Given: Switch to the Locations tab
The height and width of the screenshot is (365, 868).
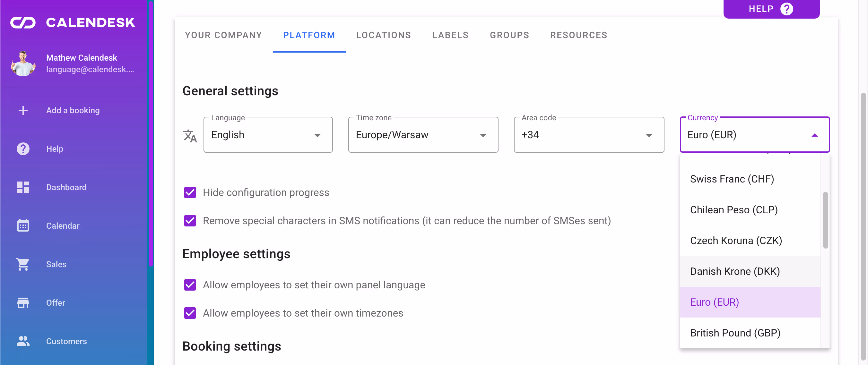Looking at the screenshot, I should pyautogui.click(x=384, y=35).
